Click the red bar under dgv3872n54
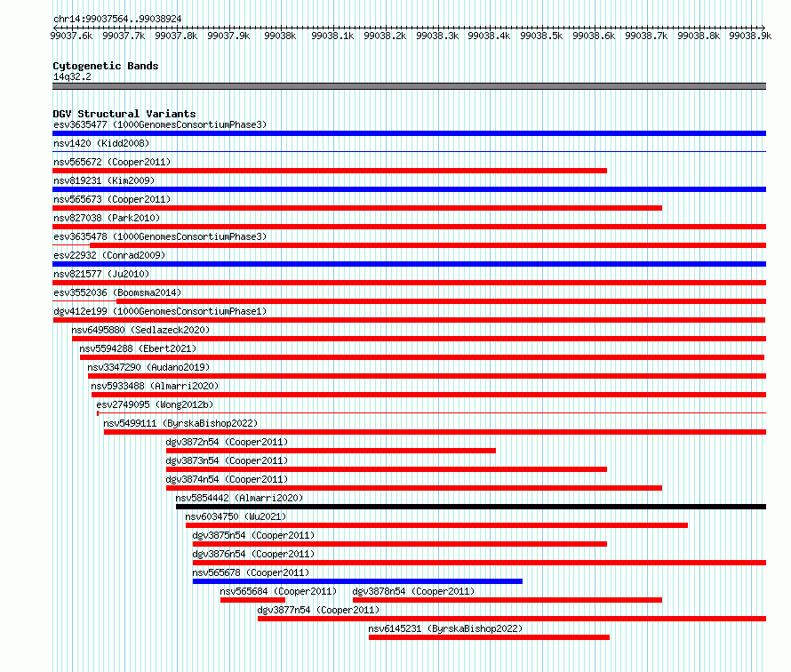 [331, 451]
